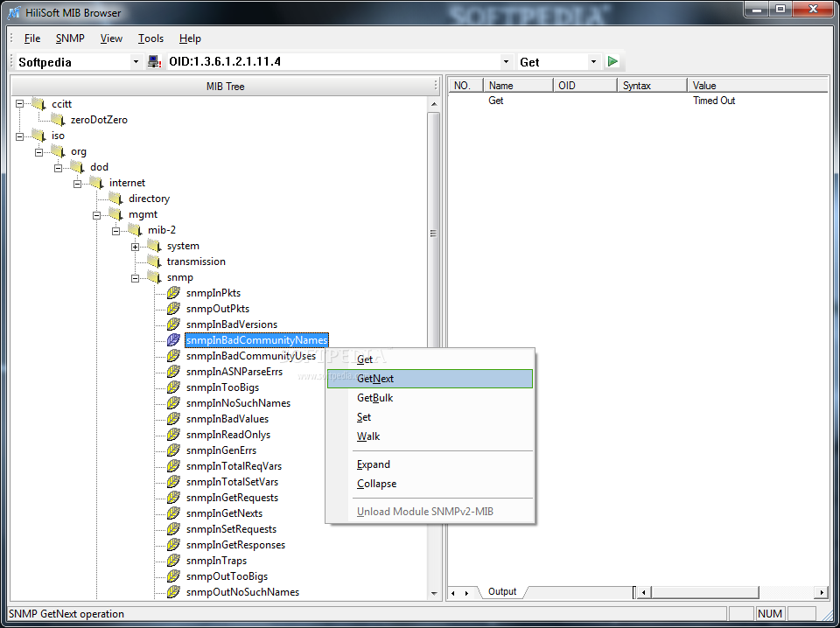Open the File menu
This screenshot has width=840, height=628.
[32, 38]
